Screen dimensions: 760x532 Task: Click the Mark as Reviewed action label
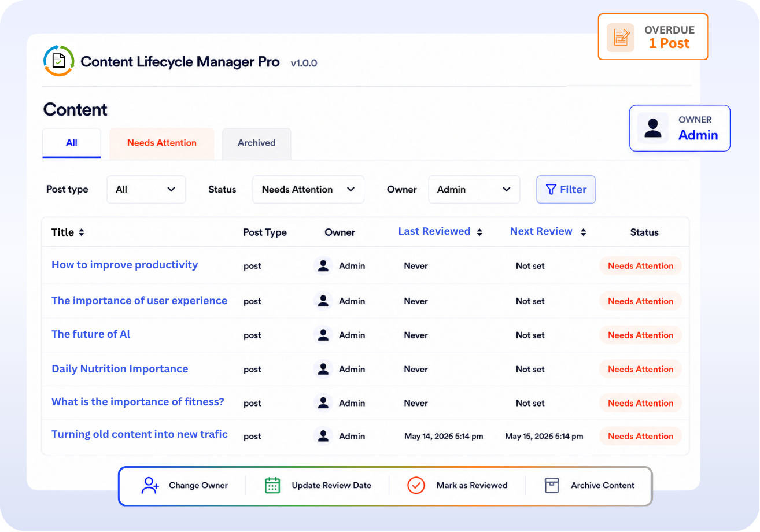click(472, 486)
